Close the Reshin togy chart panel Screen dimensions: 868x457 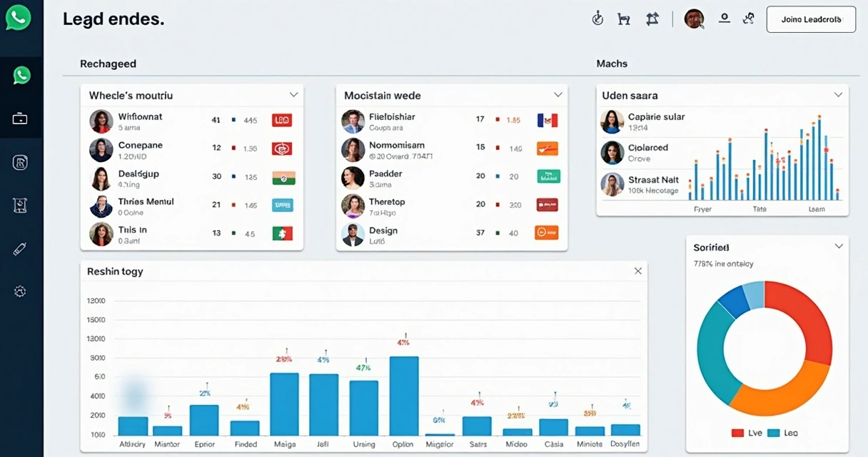click(637, 271)
